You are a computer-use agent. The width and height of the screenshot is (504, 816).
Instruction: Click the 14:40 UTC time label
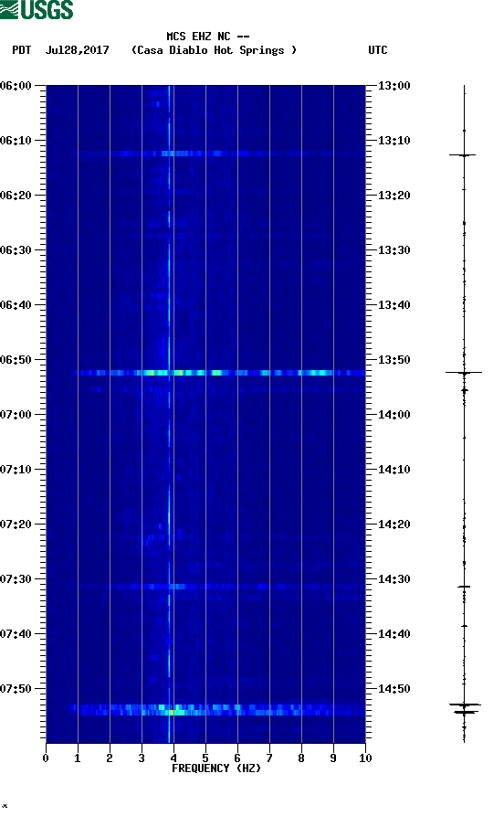click(394, 634)
